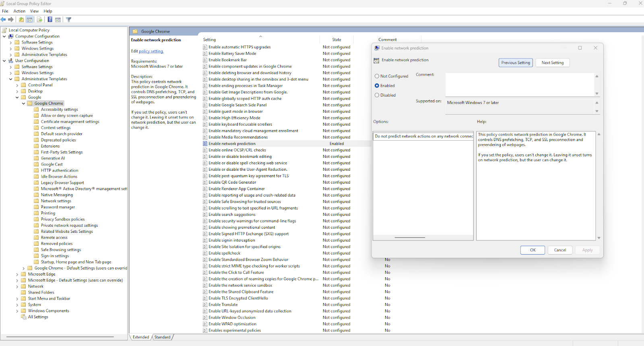This screenshot has height=346, width=644.
Task: Select the Not Configured radio button
Action: pyautogui.click(x=377, y=76)
